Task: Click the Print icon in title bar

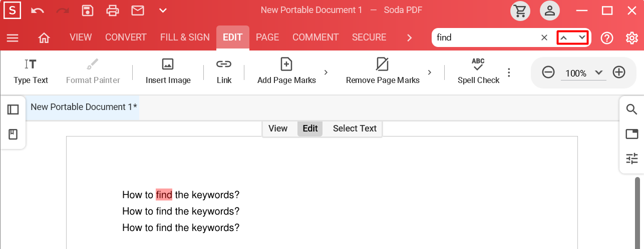Action: (113, 10)
